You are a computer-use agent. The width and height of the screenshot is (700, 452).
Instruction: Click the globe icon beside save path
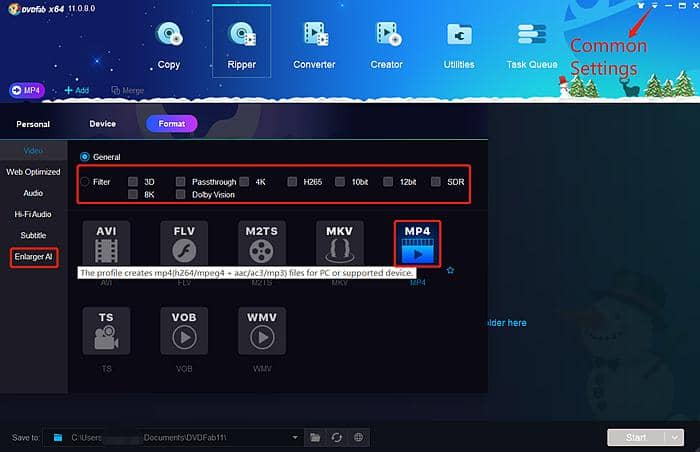[x=358, y=437]
